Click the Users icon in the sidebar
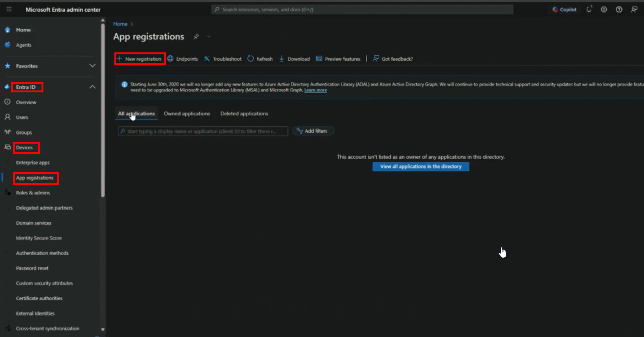Viewport: 644px width, 337px height. point(8,117)
